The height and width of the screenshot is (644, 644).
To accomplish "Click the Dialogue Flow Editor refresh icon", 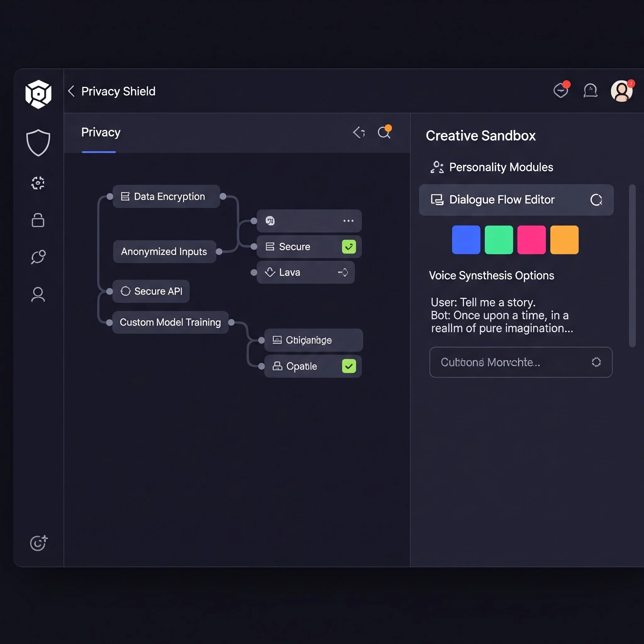I will (x=596, y=200).
